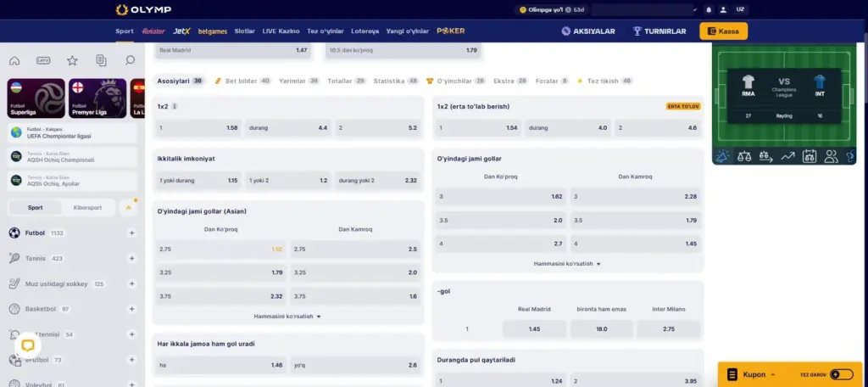Click the notifications bell icon
Screen dimensions: 868x387
point(709,10)
